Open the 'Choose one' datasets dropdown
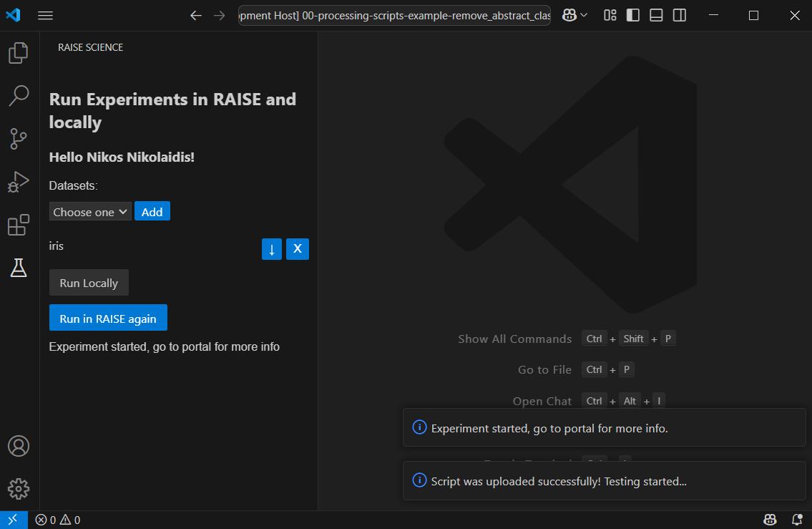 (90, 212)
